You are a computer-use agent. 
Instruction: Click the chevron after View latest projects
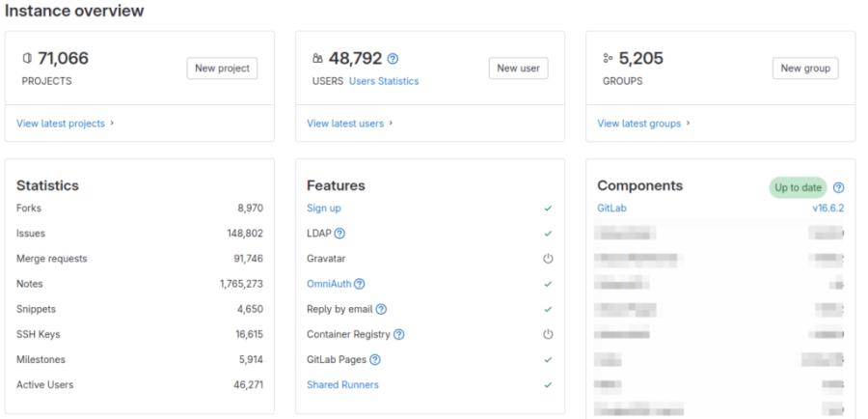tap(112, 123)
